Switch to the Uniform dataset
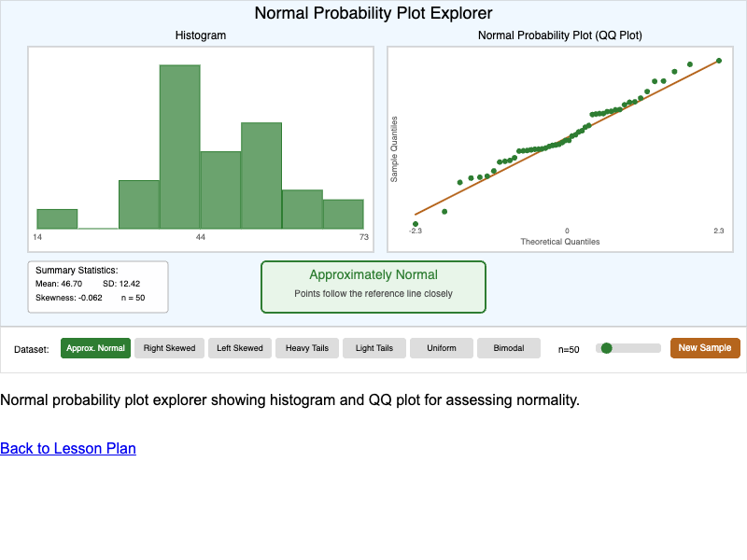 coord(441,347)
